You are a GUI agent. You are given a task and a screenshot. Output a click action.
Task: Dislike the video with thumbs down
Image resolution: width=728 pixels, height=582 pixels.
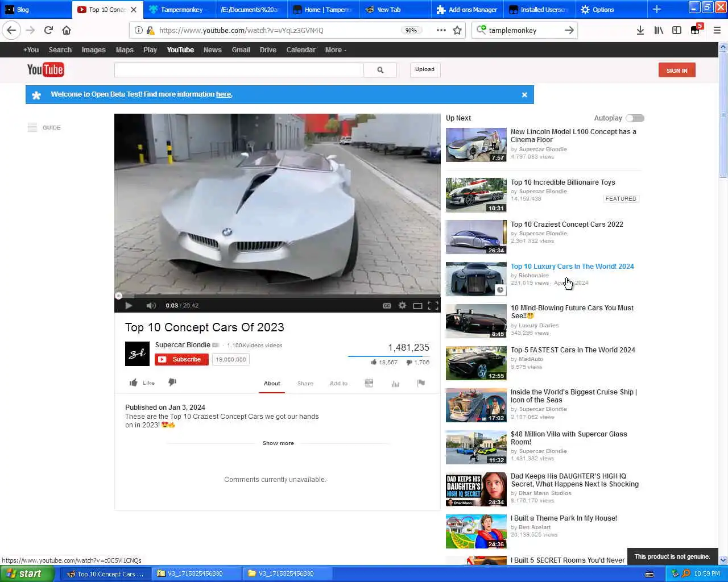tap(172, 383)
